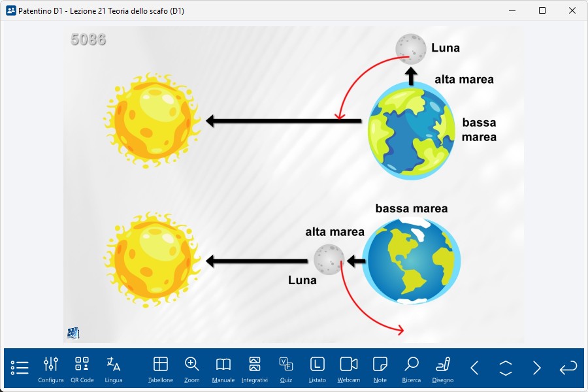Click the return back arrow
588x392 pixels.
tap(568, 368)
